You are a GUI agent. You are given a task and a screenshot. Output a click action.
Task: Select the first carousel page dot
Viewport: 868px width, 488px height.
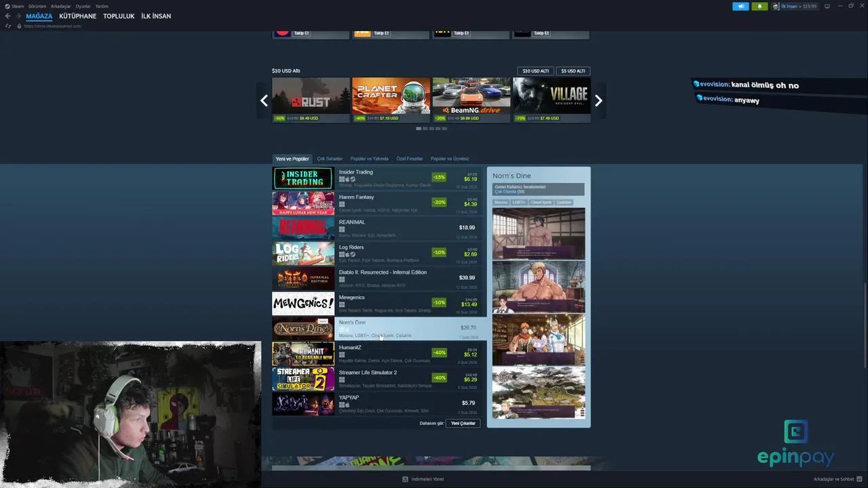(x=418, y=128)
